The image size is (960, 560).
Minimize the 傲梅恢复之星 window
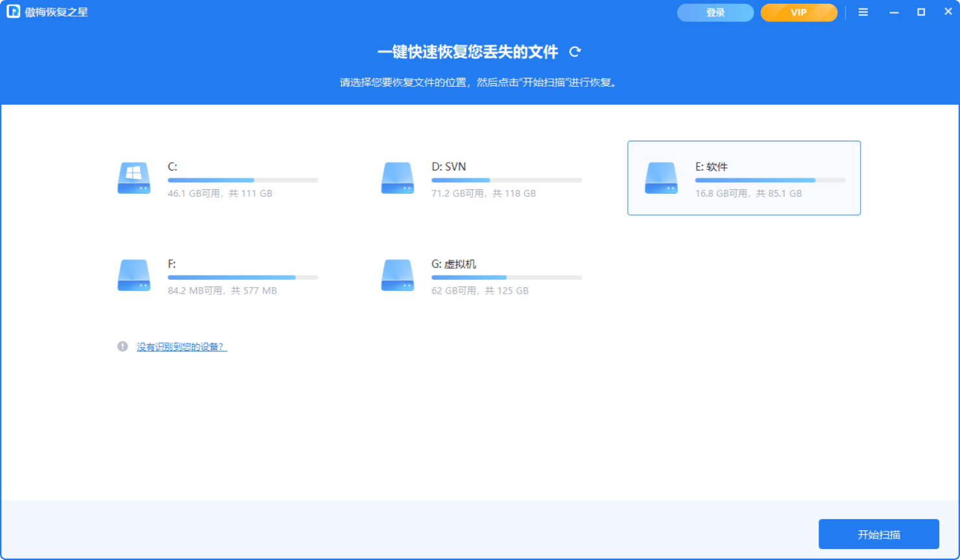tap(894, 12)
